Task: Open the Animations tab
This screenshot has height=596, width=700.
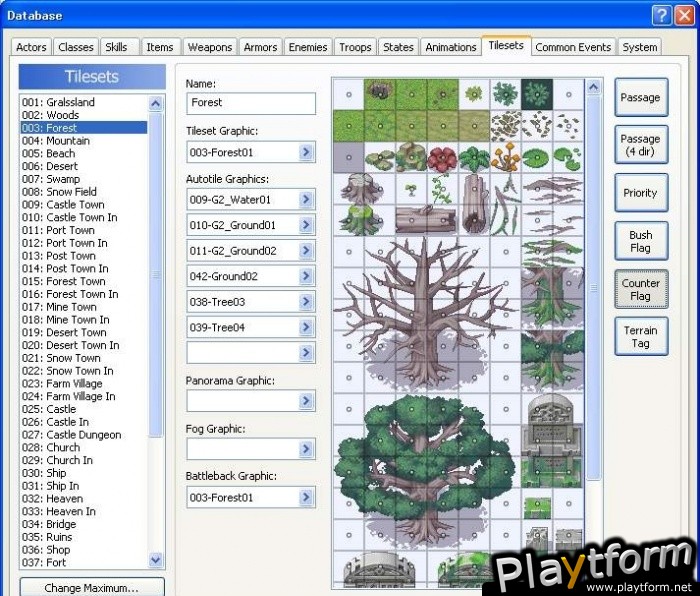Action: pyautogui.click(x=450, y=47)
